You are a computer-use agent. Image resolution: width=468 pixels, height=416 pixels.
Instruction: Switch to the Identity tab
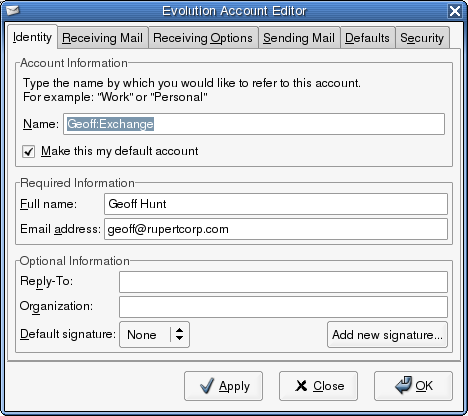pos(32,37)
